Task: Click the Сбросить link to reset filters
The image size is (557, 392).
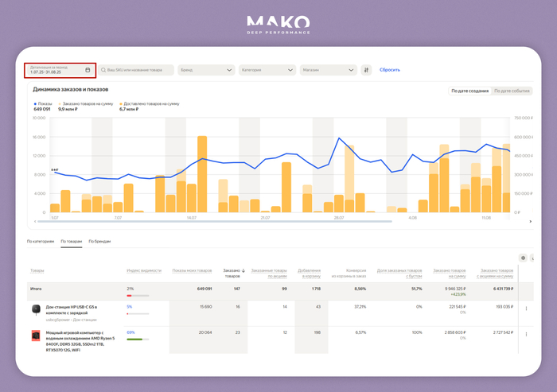Action: 390,70
